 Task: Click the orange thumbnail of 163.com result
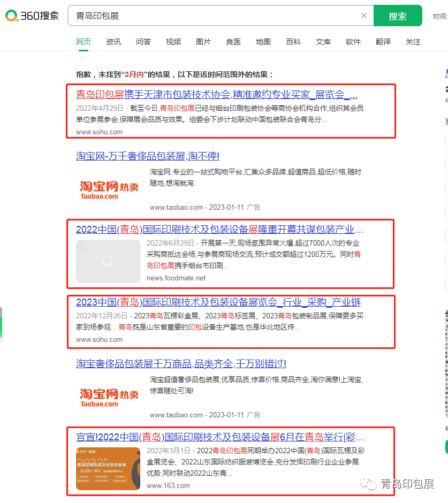pos(108,469)
